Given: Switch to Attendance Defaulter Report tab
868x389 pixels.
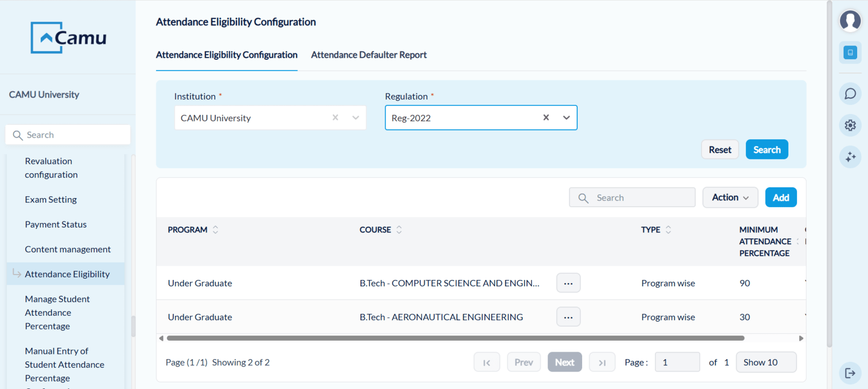Looking at the screenshot, I should point(369,55).
